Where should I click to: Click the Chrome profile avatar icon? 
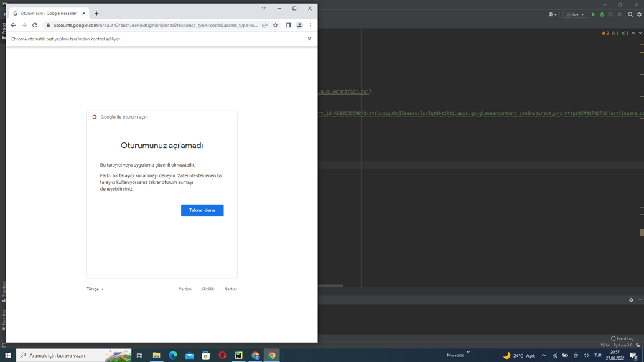click(299, 26)
